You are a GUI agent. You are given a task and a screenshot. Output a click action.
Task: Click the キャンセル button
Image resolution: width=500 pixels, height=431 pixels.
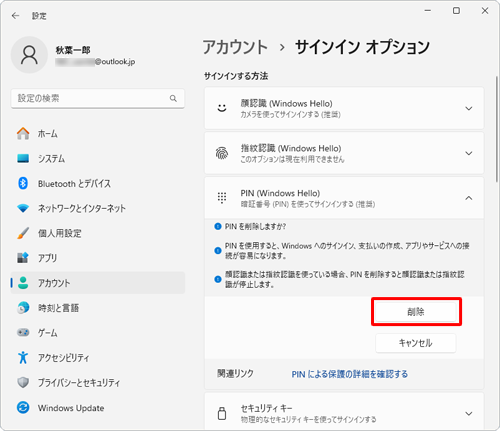point(416,343)
